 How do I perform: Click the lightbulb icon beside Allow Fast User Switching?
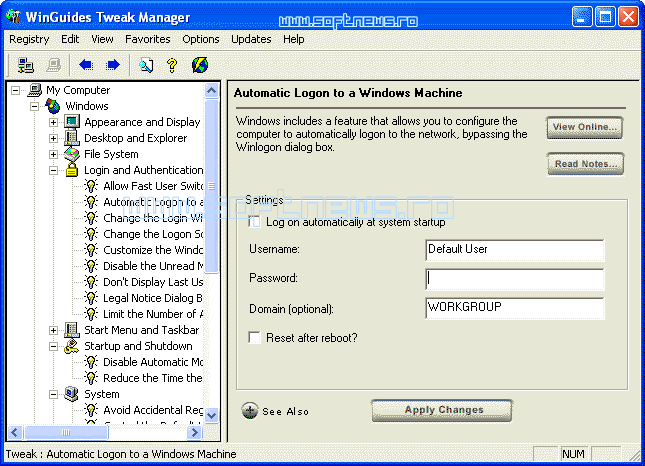click(x=91, y=186)
